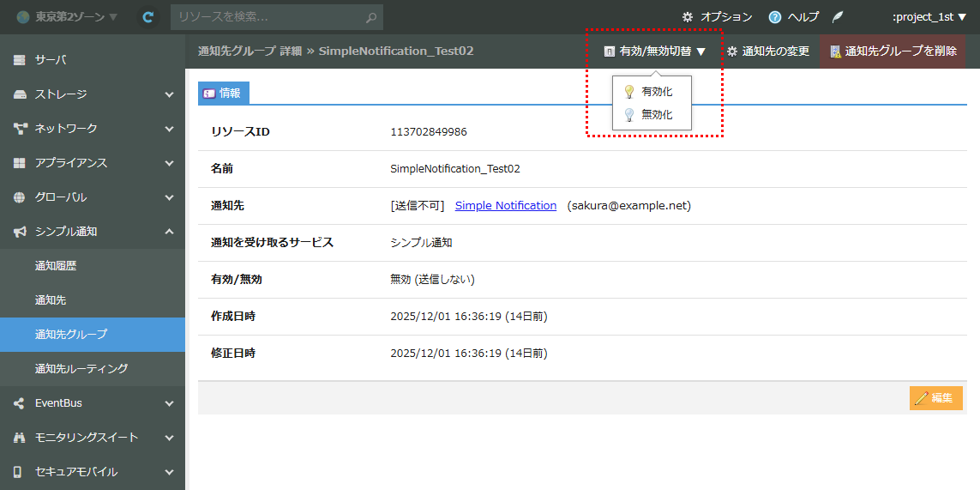This screenshot has height=490, width=980.
Task: Click the refresh icon in top bar
Action: 148,16
